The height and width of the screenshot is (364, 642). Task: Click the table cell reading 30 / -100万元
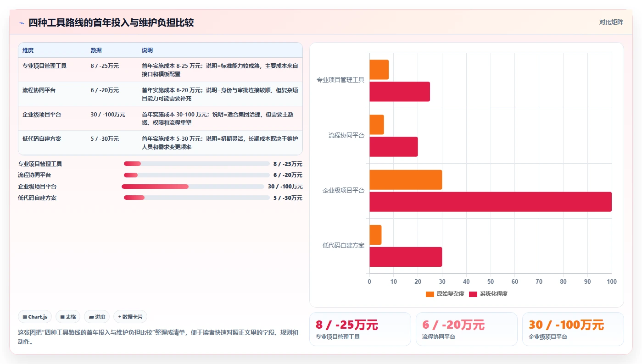click(108, 115)
